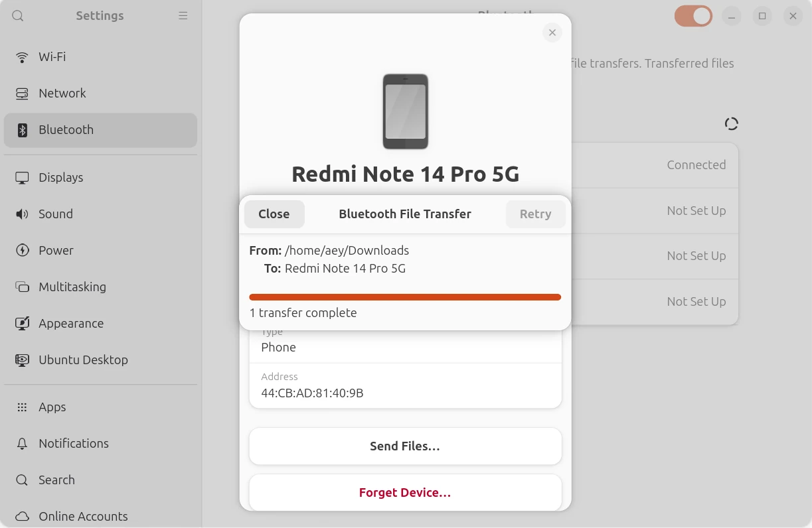Click the Displays monitor icon
This screenshot has height=528, width=812.
tap(23, 178)
